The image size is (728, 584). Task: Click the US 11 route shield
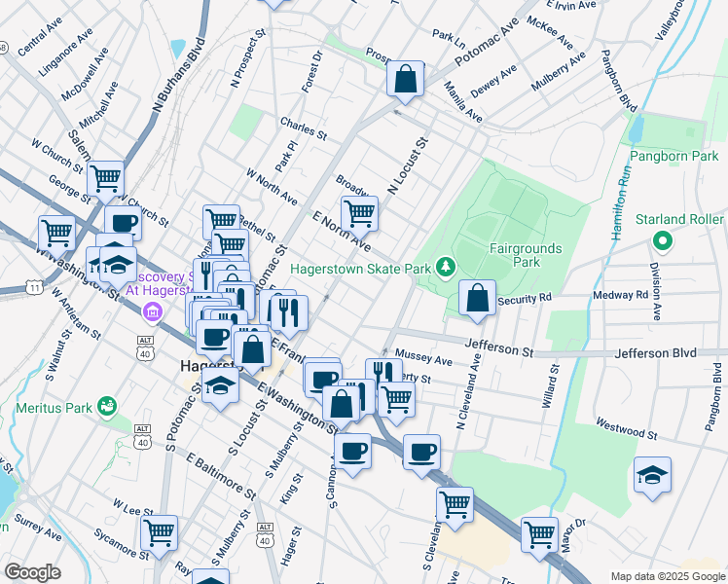[34, 287]
